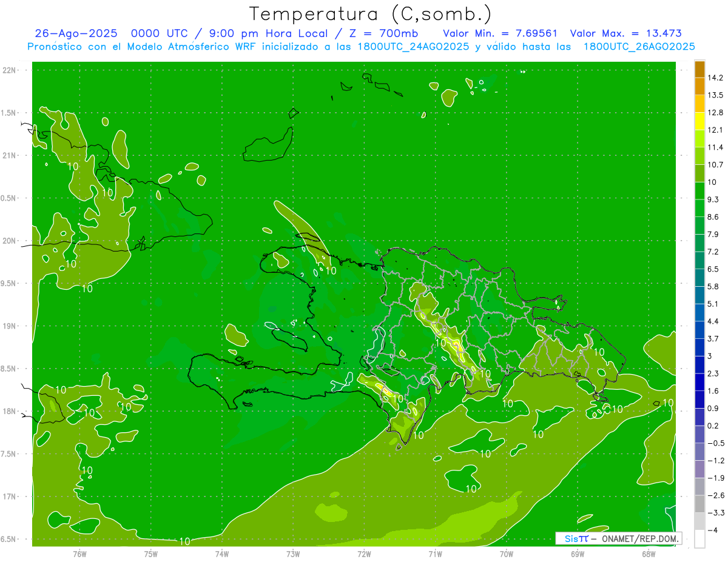Click the teal swatch between 5.8 and 6.5

click(699, 277)
